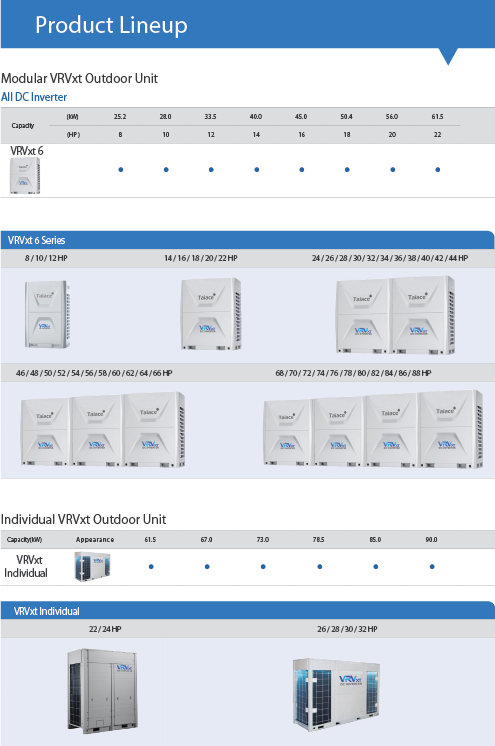Click the '26 / 28 / 30 / 32 HP' label
This screenshot has height=746, width=495.
click(347, 629)
